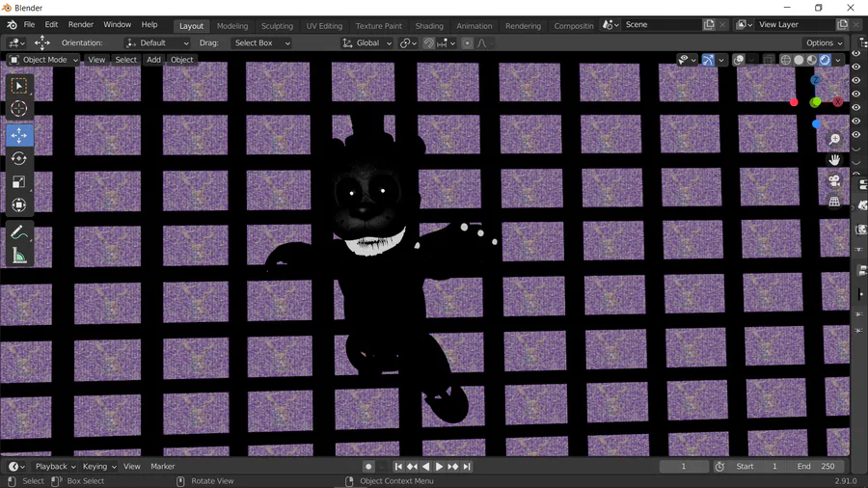The image size is (868, 488).
Task: Switch to wireframe viewport shading
Action: pos(785,60)
